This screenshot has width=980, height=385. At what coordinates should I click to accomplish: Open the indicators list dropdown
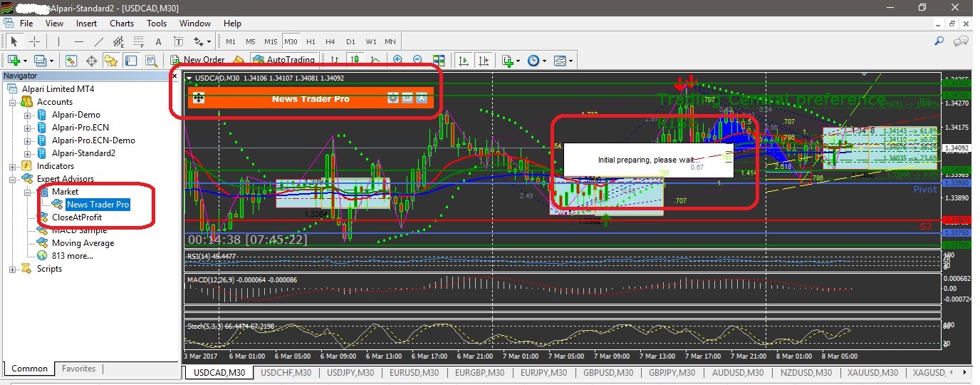tap(510, 61)
